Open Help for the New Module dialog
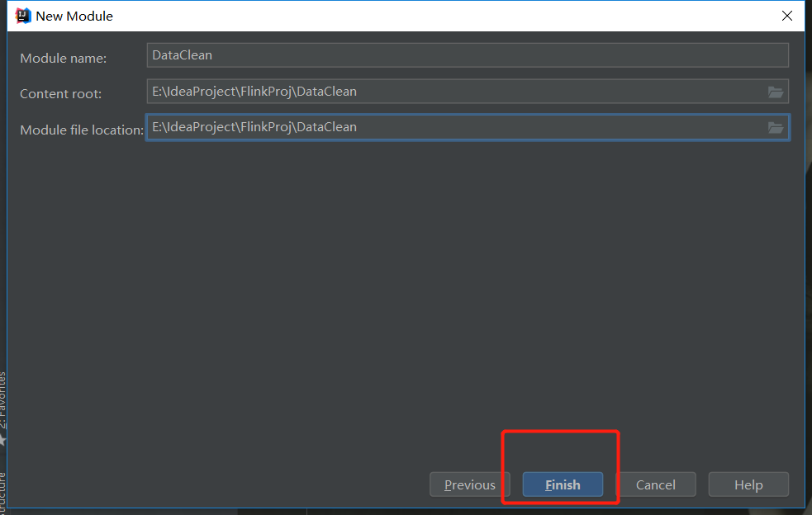 (748, 484)
